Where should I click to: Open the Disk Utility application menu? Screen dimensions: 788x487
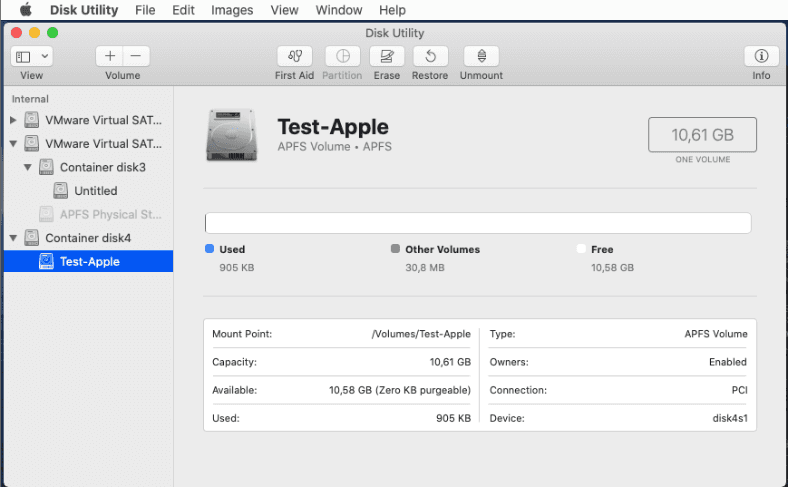point(84,10)
